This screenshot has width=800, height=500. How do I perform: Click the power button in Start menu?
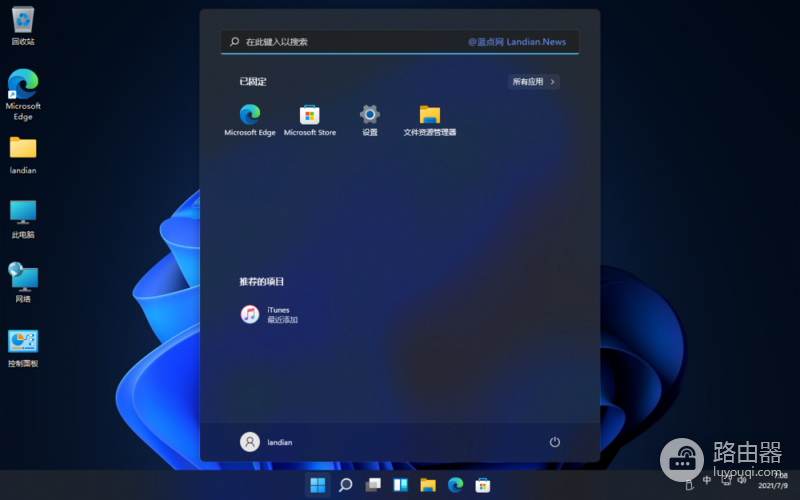(555, 441)
